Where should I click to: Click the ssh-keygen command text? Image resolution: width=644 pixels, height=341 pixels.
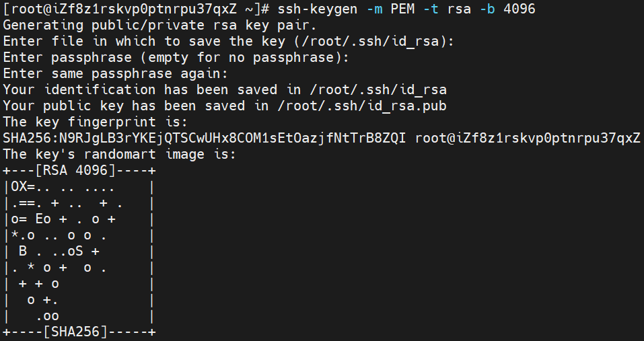318,9
